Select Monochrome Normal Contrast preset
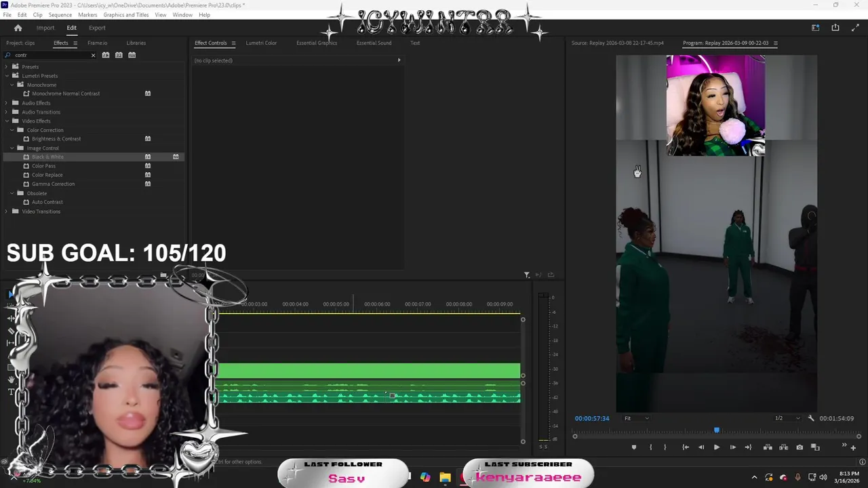Screen dimensions: 868x488 (x=66, y=94)
